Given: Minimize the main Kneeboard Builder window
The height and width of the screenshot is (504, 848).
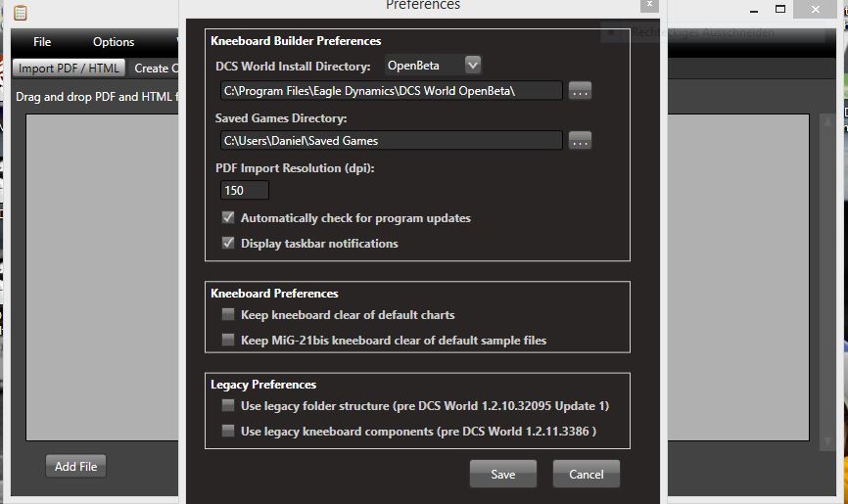Looking at the screenshot, I should coord(754,10).
